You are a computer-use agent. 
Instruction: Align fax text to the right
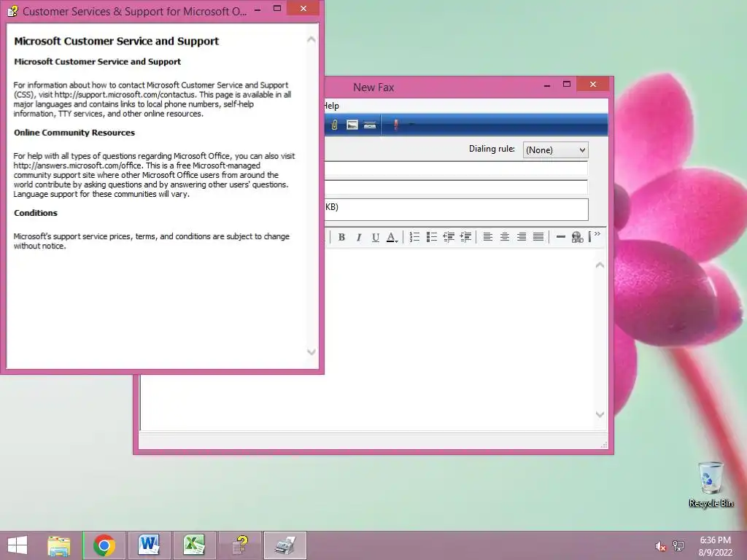pyautogui.click(x=522, y=237)
